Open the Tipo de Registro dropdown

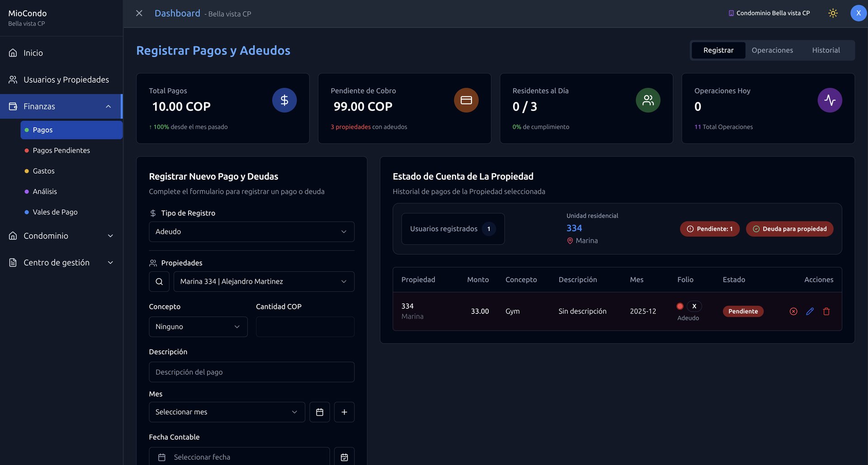point(252,232)
